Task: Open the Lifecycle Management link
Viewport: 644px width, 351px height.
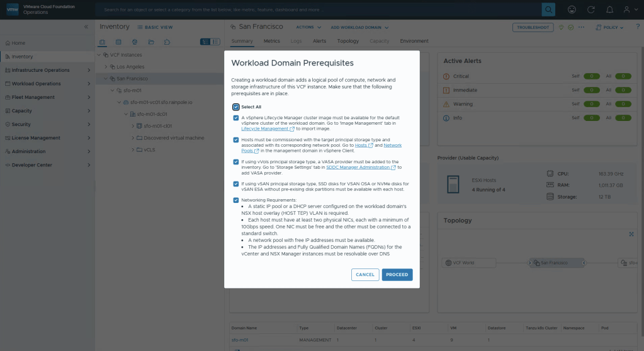Action: click(266, 129)
